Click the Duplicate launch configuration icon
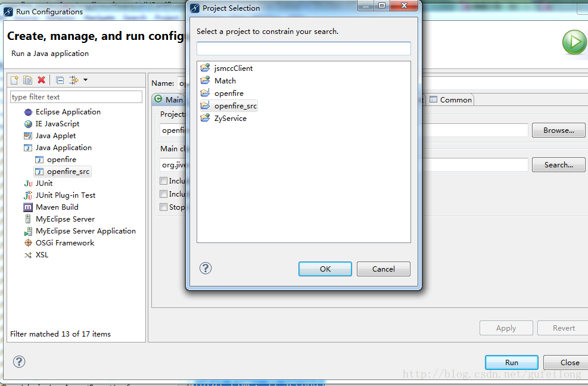The image size is (588, 386). [x=27, y=80]
